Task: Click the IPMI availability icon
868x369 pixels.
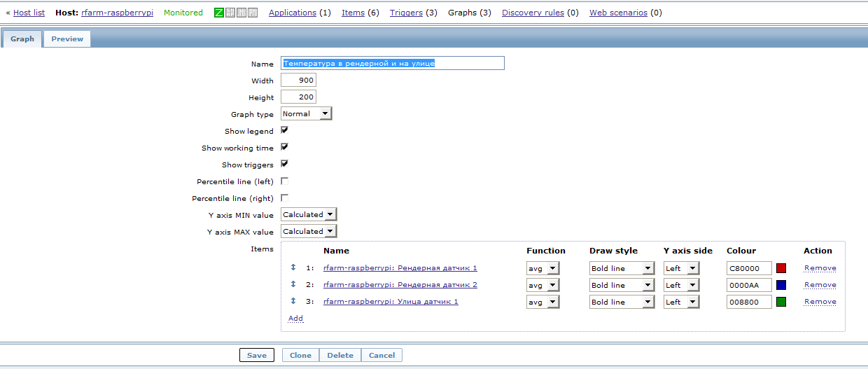Action: (x=253, y=13)
